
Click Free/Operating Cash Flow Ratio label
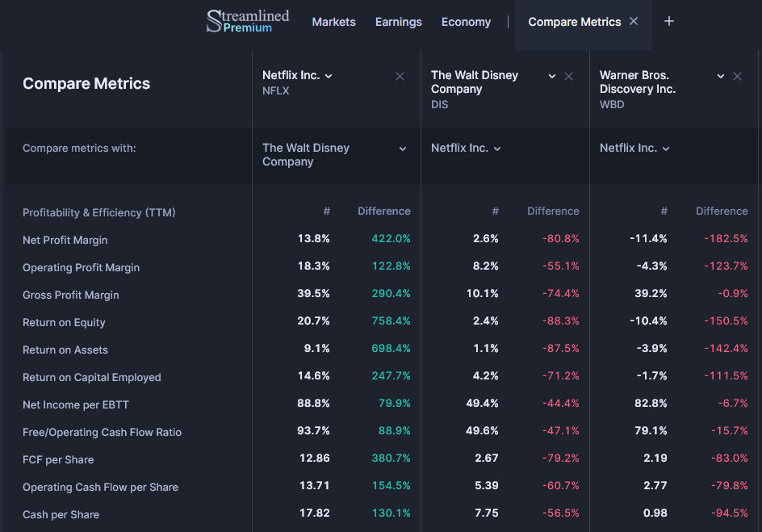102,433
